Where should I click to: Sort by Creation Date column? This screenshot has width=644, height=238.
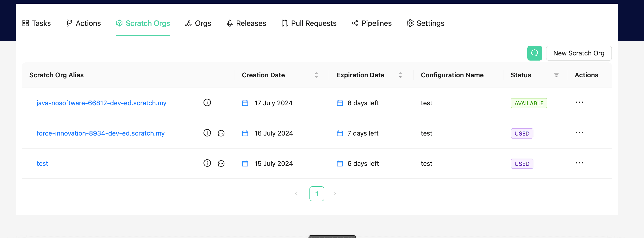[x=316, y=75]
